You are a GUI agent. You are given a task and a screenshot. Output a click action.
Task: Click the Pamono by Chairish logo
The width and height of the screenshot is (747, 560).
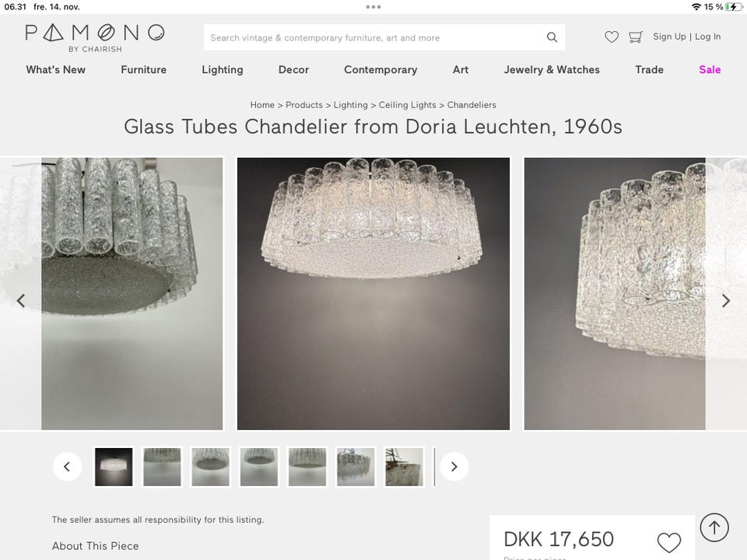click(x=95, y=38)
